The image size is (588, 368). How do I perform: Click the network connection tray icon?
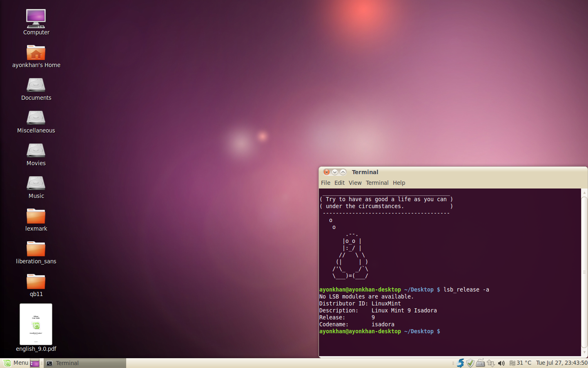point(491,363)
